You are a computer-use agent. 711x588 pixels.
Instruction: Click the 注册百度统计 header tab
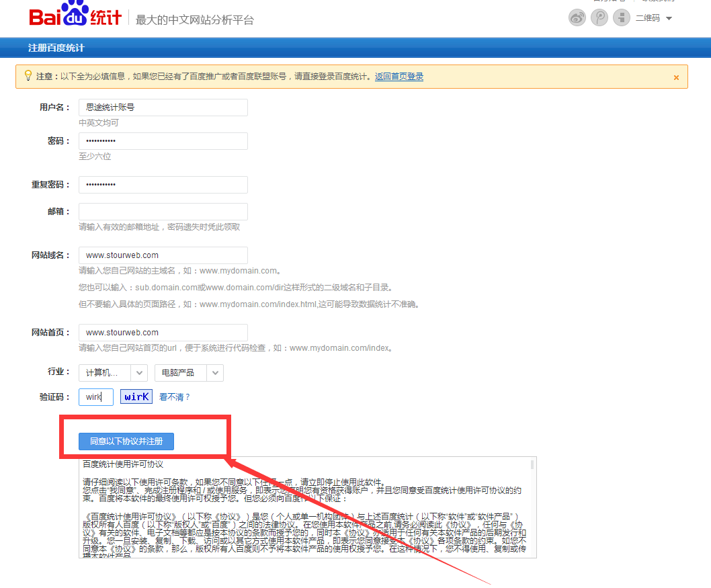[x=56, y=48]
